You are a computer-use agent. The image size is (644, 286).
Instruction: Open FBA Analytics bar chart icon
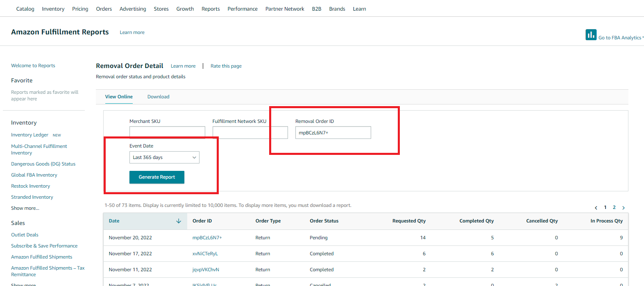[591, 35]
